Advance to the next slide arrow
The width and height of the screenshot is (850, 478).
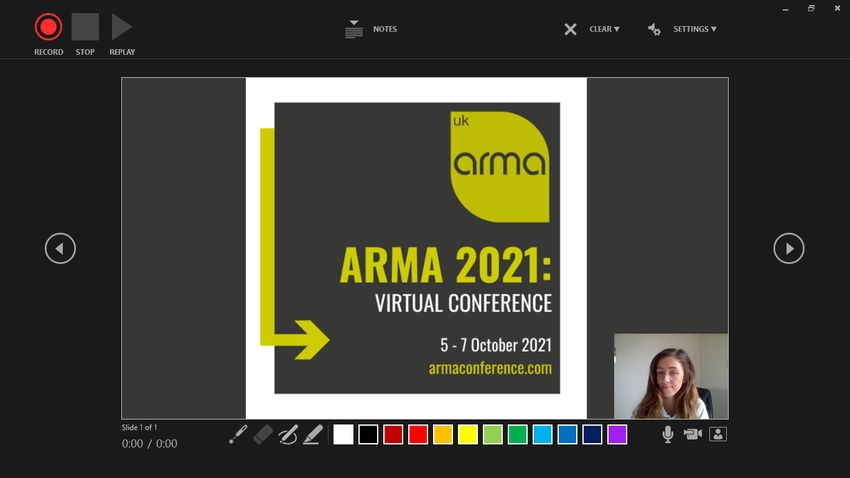[x=789, y=249]
